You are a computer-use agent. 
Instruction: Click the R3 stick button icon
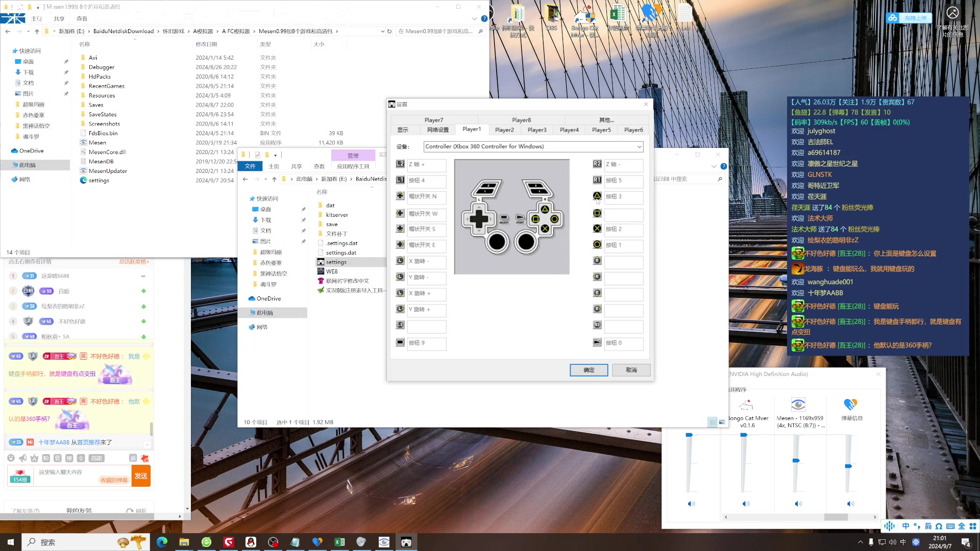(x=597, y=325)
